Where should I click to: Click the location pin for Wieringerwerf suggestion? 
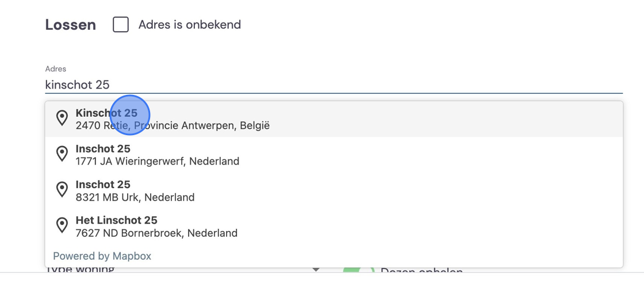(62, 154)
